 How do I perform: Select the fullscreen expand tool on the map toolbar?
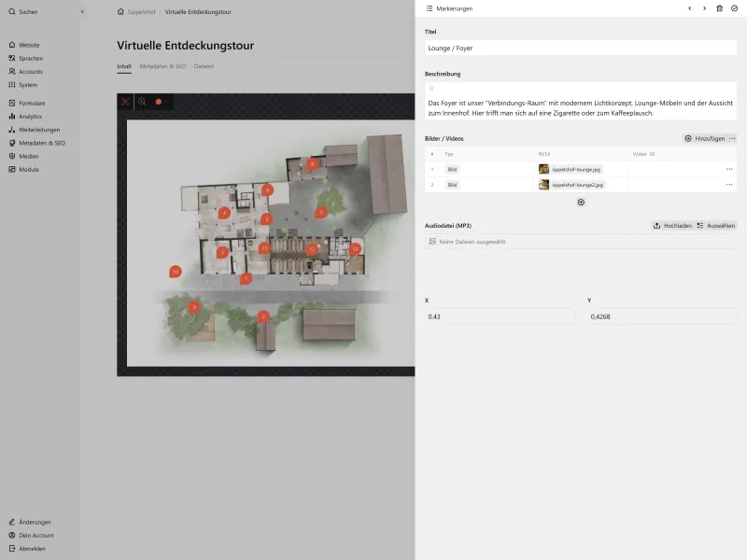[125, 102]
